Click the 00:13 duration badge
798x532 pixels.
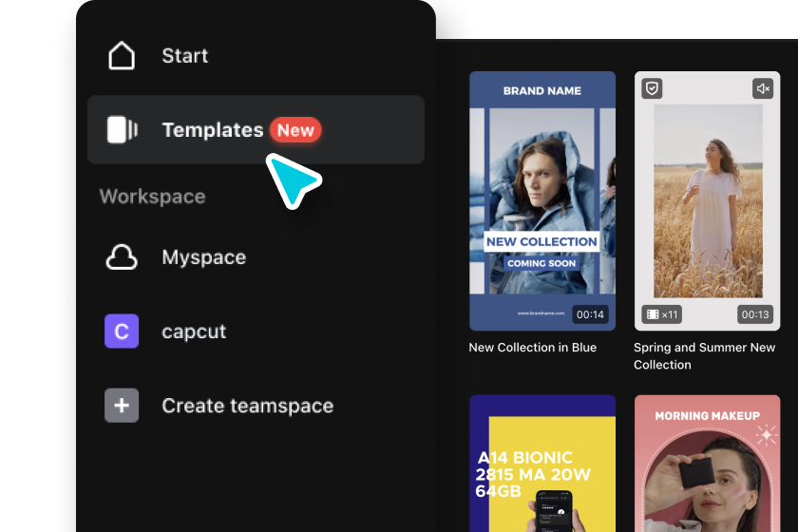pos(755,314)
